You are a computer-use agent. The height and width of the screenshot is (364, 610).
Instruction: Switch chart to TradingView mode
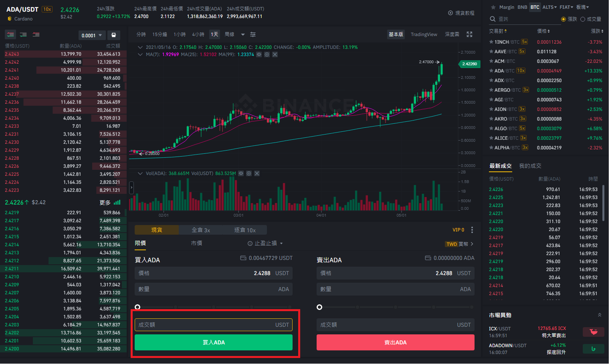click(x=424, y=34)
